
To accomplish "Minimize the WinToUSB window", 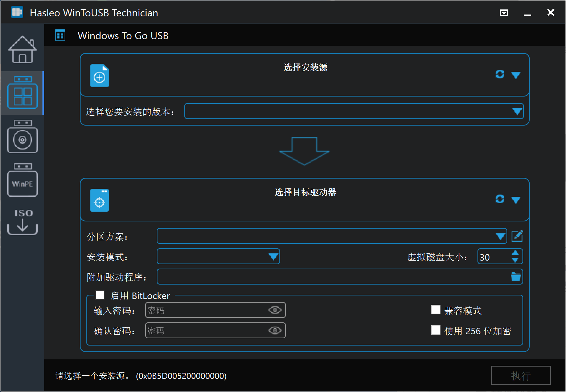I will coord(528,15).
